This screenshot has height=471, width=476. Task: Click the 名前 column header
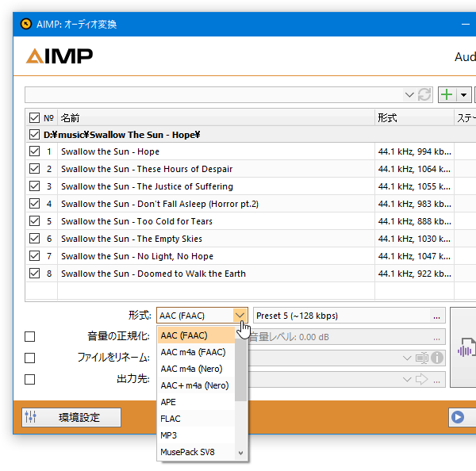click(216, 117)
